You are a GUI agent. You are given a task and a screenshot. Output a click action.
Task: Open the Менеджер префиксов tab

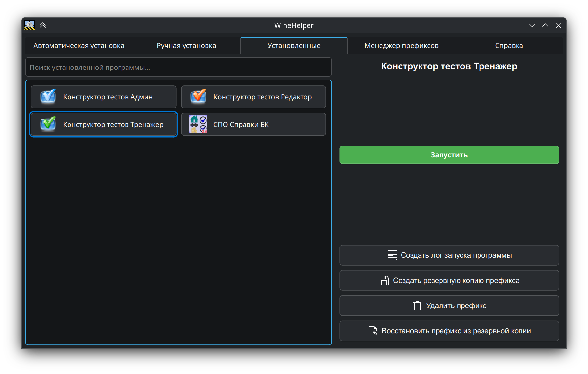401,46
